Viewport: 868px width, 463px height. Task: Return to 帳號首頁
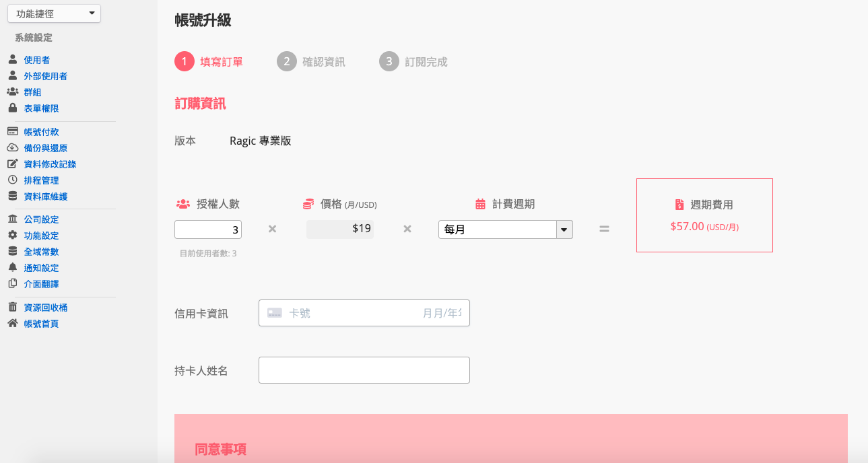click(x=41, y=324)
